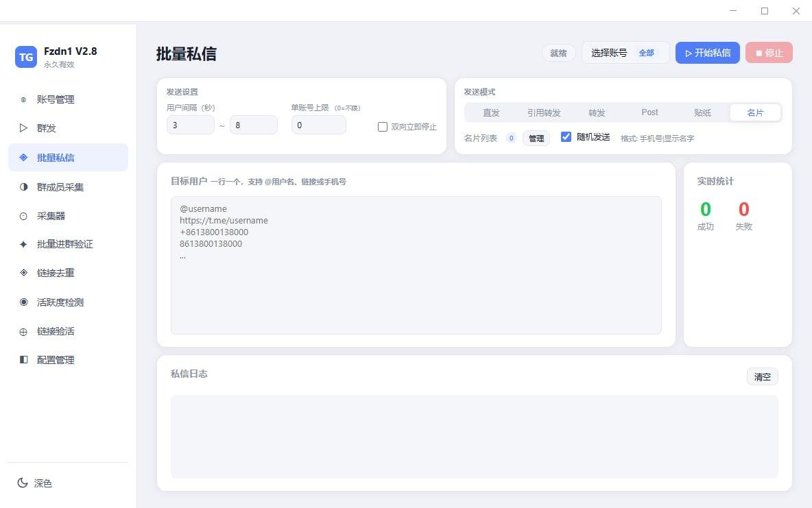The image size is (812, 508).
Task: Switch to the 贴纸 mode tab
Action: (702, 112)
